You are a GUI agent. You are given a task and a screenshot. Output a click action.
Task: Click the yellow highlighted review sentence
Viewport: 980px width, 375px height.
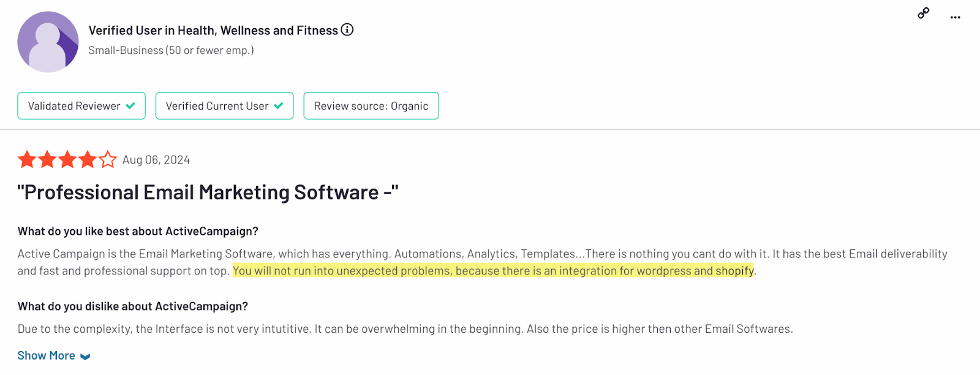click(x=493, y=271)
